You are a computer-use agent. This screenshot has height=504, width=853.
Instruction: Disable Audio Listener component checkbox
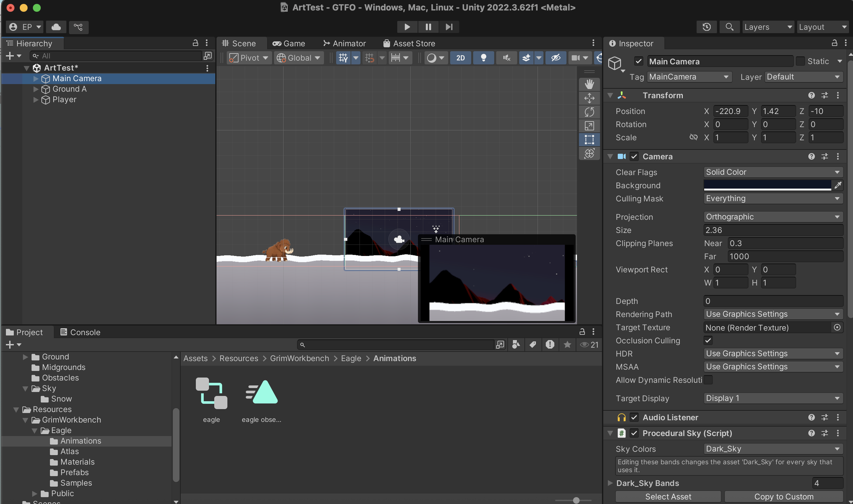(x=634, y=417)
